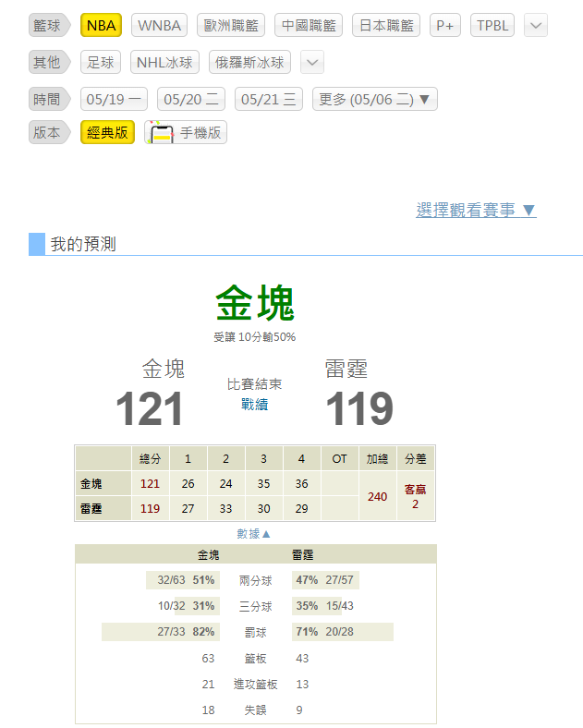Select the TPBL league tab
Screen dimensions: 583x728
pyautogui.click(x=492, y=25)
